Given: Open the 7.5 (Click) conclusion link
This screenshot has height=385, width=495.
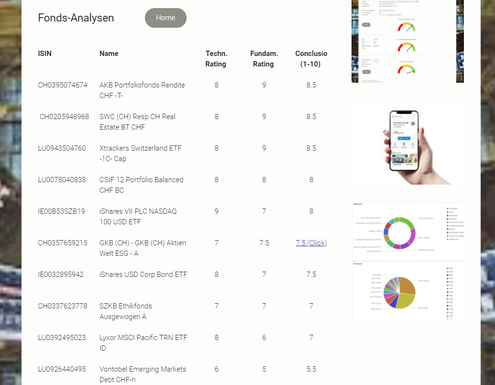Looking at the screenshot, I should tap(311, 243).
